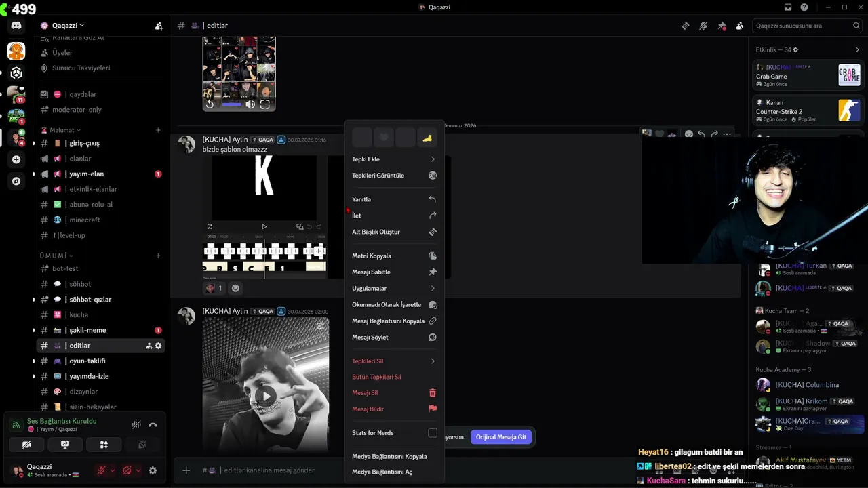The image size is (868, 488).
Task: Mute the top video's speaker
Action: pyautogui.click(x=250, y=104)
